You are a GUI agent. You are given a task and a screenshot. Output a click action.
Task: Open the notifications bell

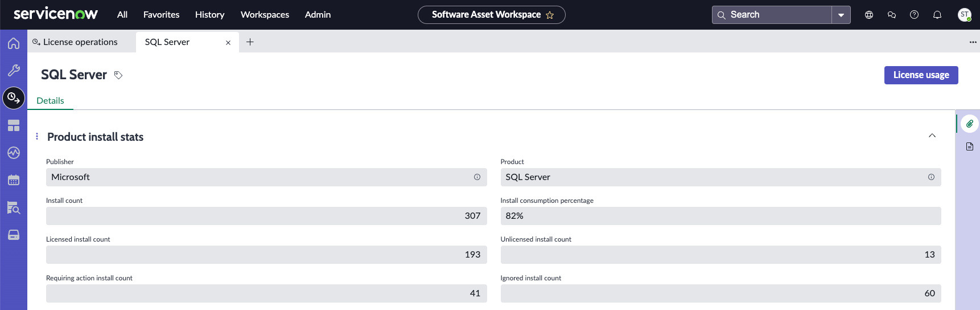point(937,15)
